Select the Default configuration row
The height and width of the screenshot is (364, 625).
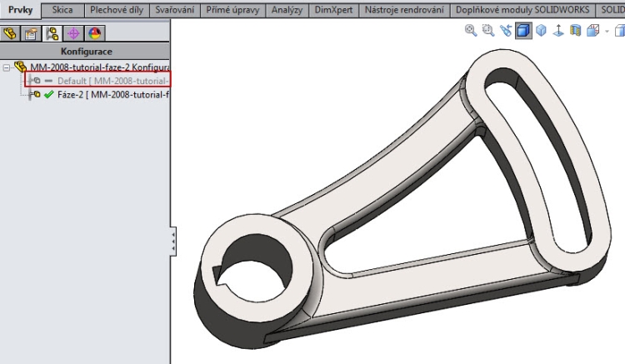[97, 80]
